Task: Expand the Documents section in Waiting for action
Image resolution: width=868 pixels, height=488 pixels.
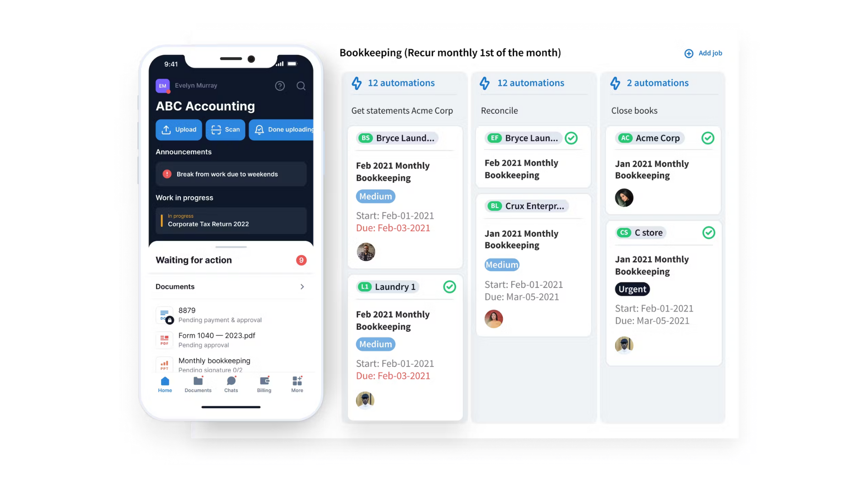Action: coord(302,286)
